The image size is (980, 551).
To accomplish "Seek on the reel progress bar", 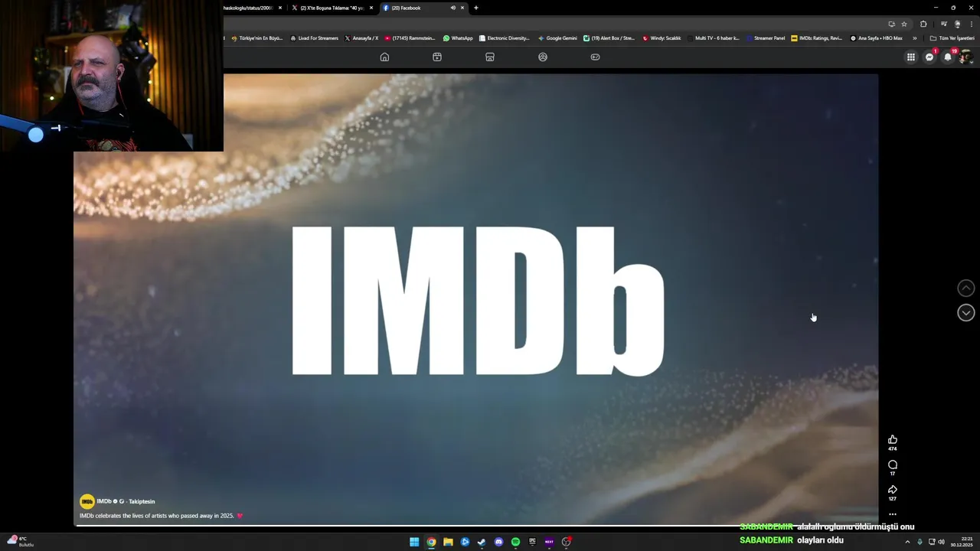I will point(475,525).
